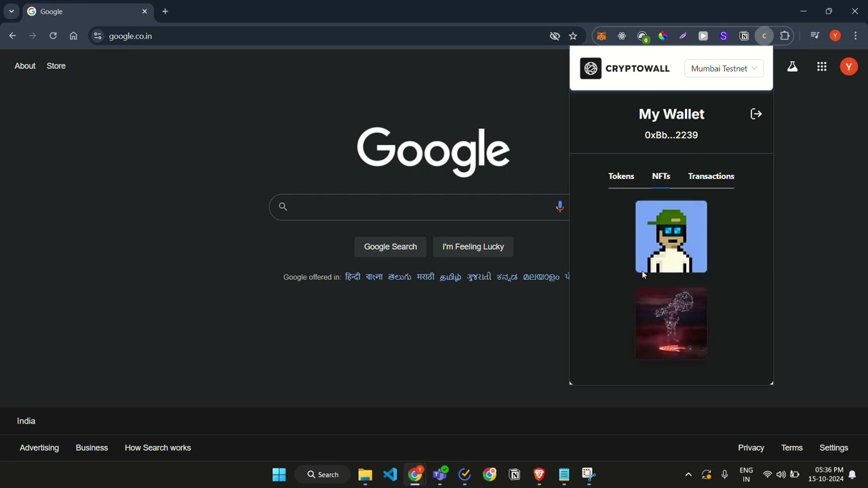The width and height of the screenshot is (868, 488).
Task: Open the MetaMask fox extension
Action: (x=601, y=37)
